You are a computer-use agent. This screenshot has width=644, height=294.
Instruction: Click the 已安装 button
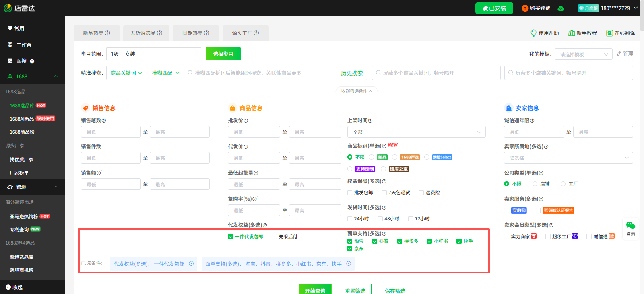click(x=494, y=8)
